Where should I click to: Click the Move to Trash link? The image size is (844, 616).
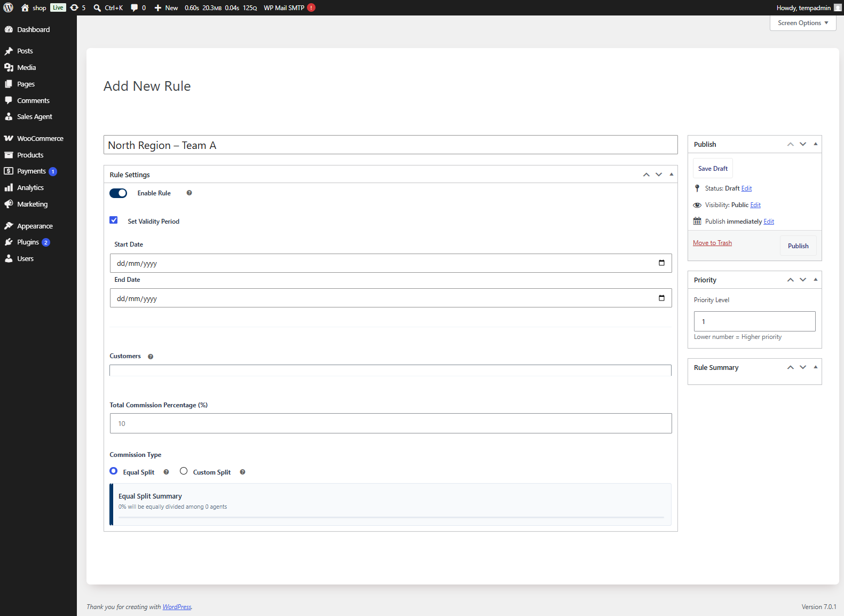[712, 243]
